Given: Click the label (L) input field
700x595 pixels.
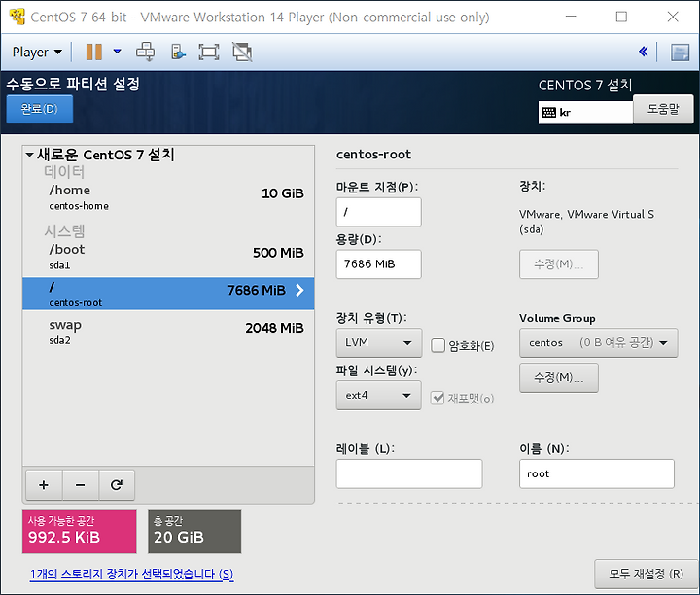Looking at the screenshot, I should tap(409, 473).
